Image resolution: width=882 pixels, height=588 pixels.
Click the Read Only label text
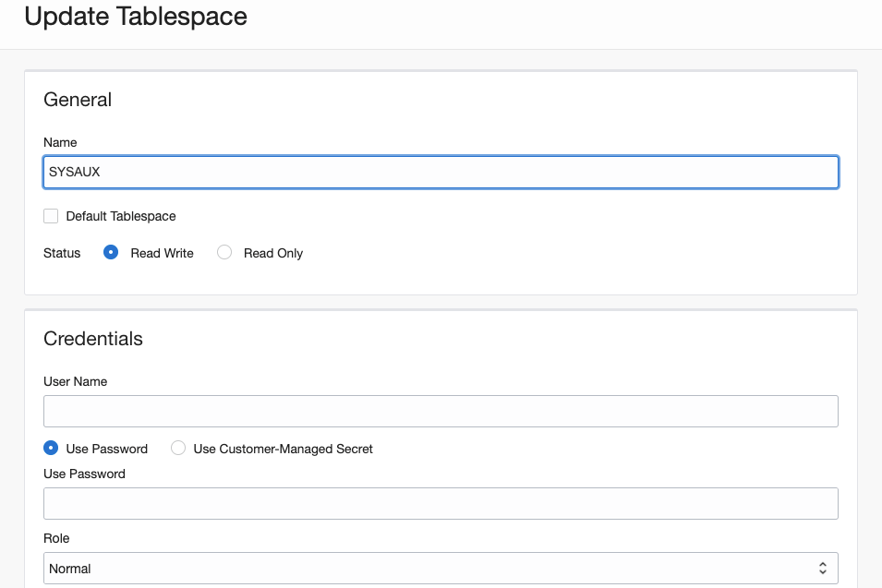pyautogui.click(x=273, y=253)
